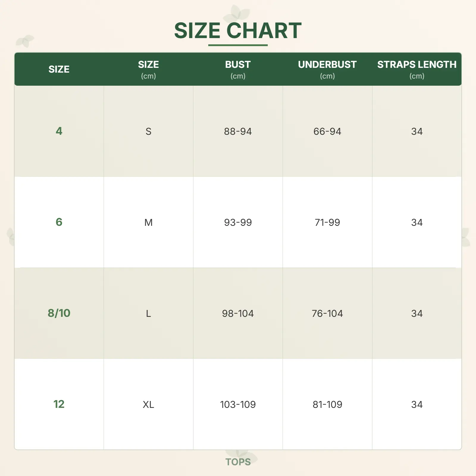Select the size 6 row label
Viewport: 476px width, 476px height.
point(59,222)
